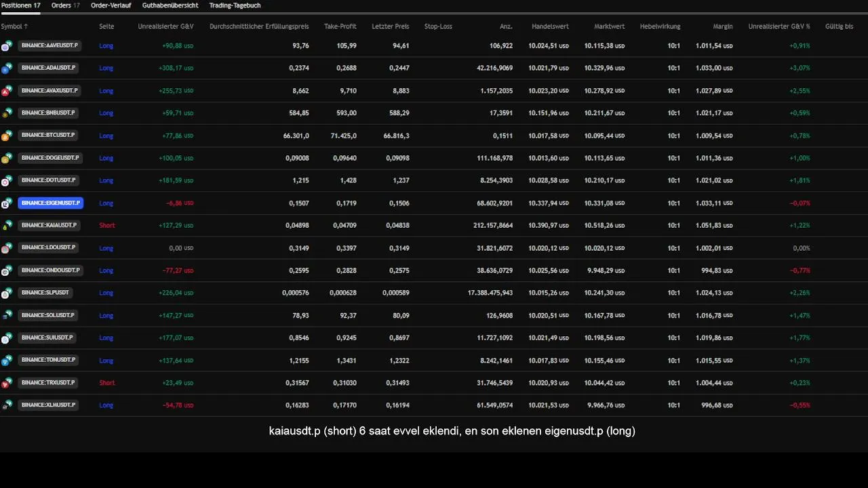Open the BINANCE:BTCUSDT.P symbol button
The width and height of the screenshot is (868, 488).
pos(47,136)
